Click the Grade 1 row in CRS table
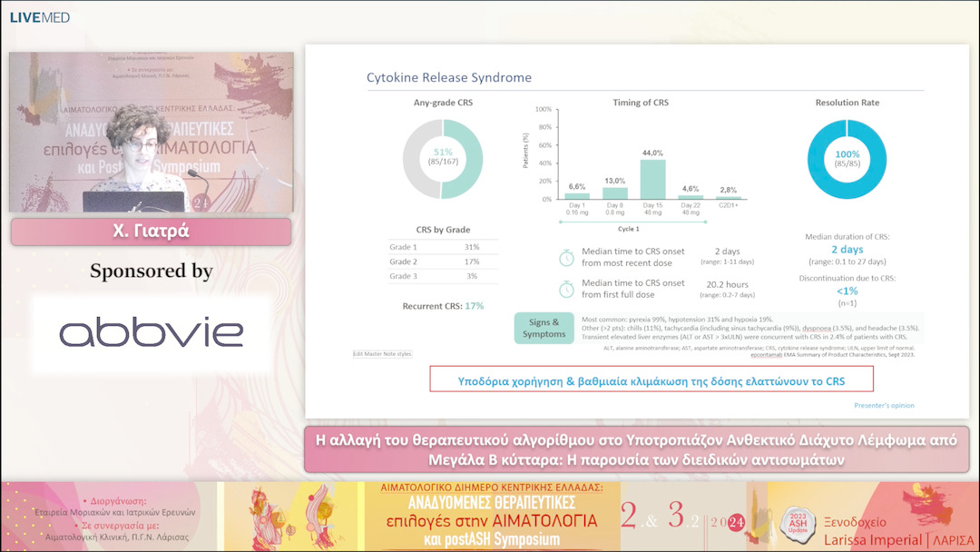Image resolution: width=980 pixels, height=552 pixels. (443, 247)
